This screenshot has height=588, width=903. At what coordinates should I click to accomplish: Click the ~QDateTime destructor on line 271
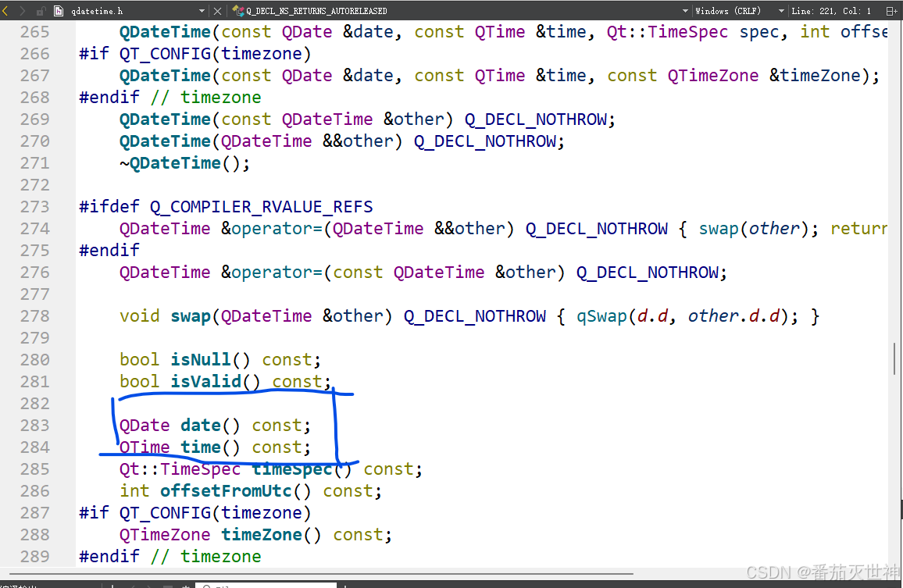(170, 163)
